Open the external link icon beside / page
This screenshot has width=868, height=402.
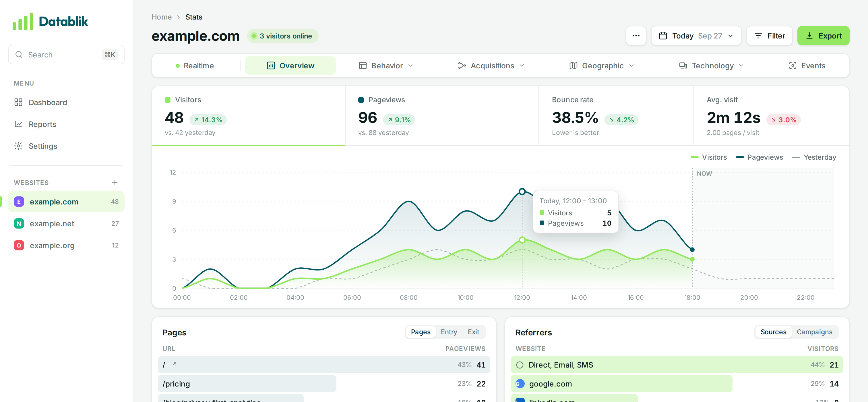[x=173, y=365]
